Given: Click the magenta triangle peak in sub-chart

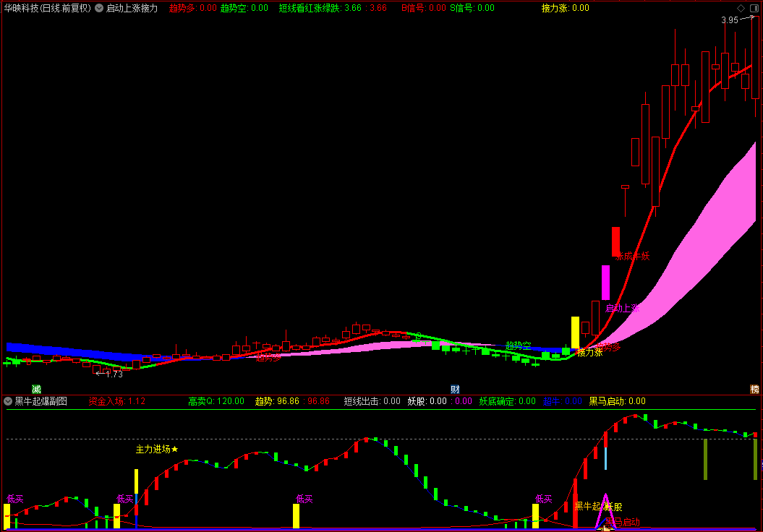Looking at the screenshot, I should point(605,495).
